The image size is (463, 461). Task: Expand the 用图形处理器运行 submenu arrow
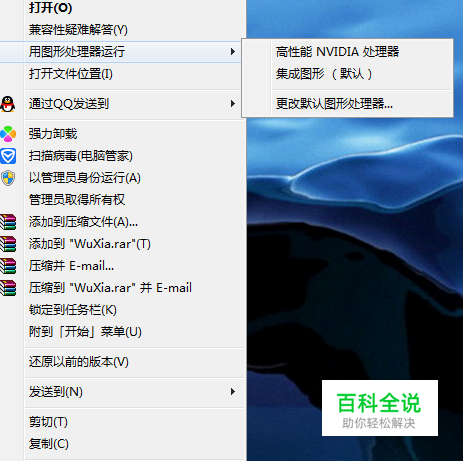(x=233, y=52)
